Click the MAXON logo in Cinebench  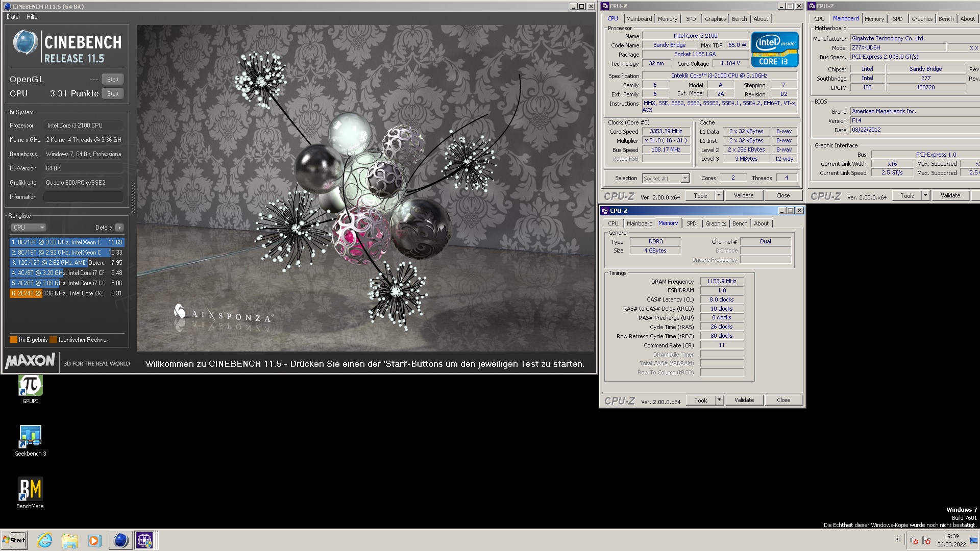pos(30,361)
